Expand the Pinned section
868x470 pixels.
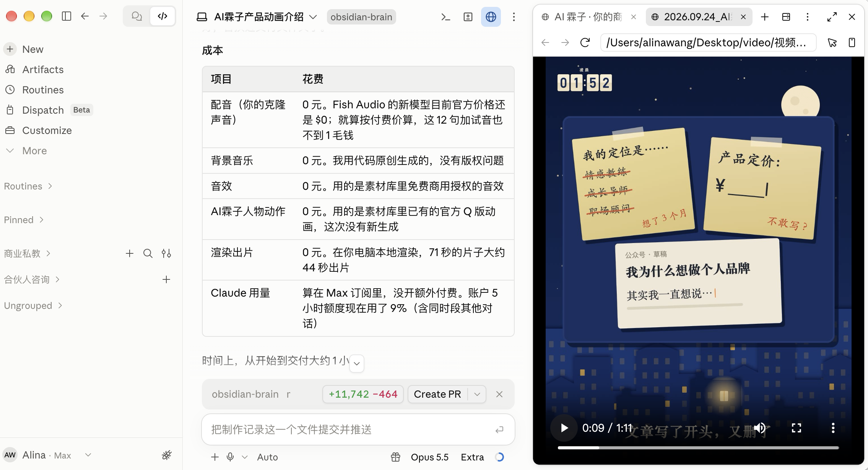click(24, 220)
